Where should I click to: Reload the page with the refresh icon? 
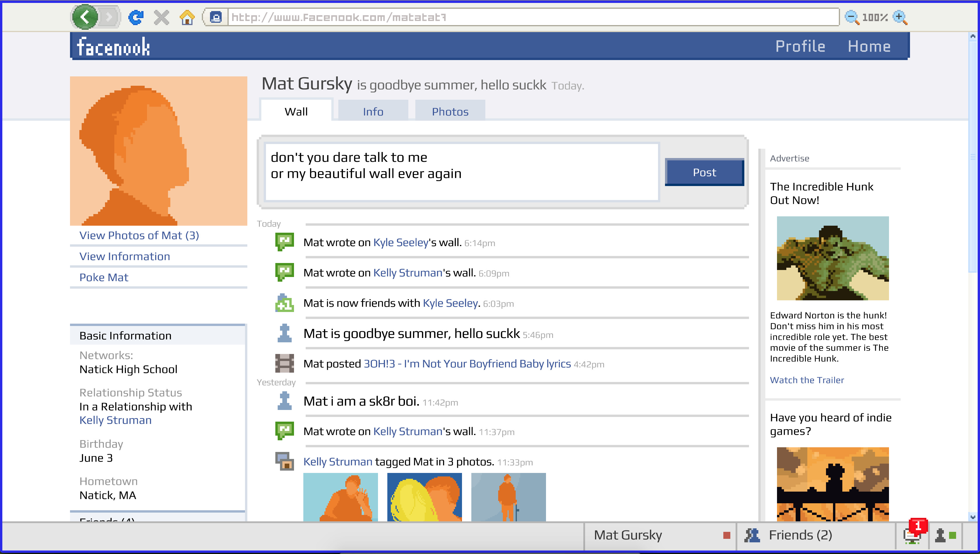[x=136, y=17]
